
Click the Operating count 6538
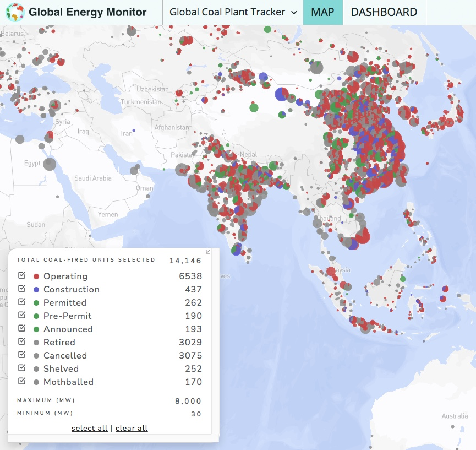point(190,276)
